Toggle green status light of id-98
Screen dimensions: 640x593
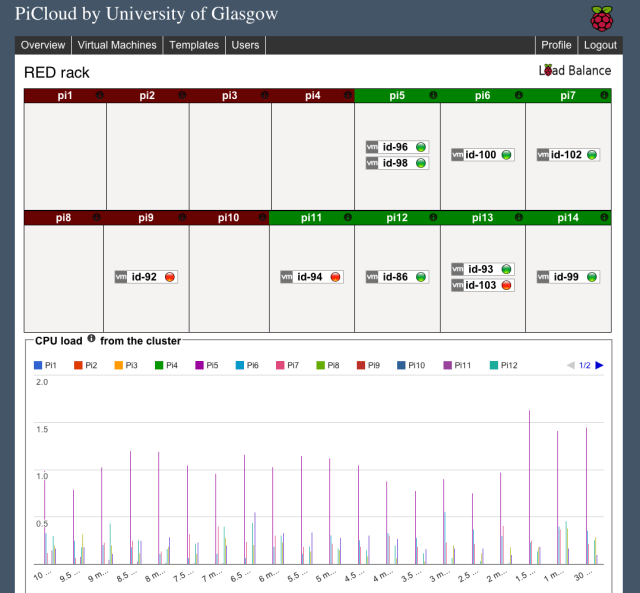tap(421, 163)
